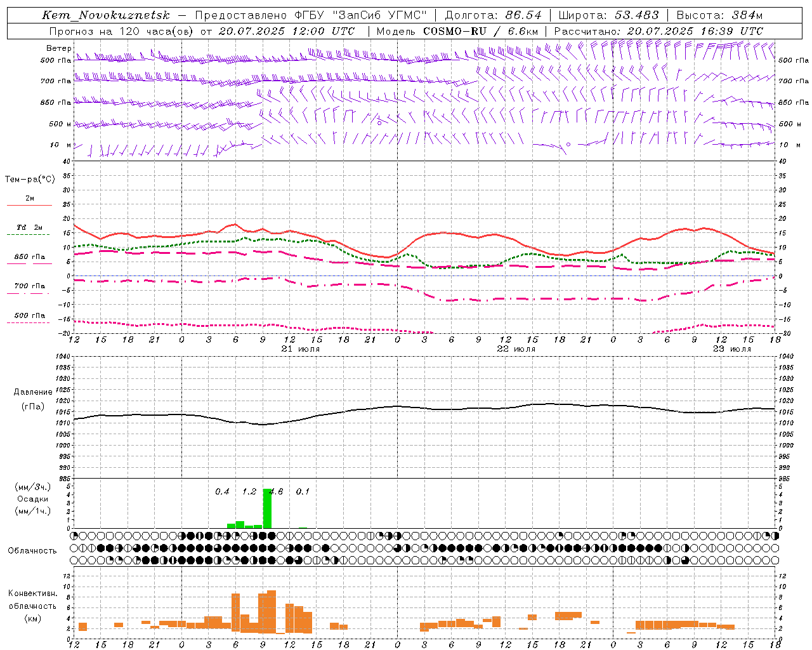The image size is (812, 650).
Task: Click the Ветер panel label
Action: click(59, 48)
